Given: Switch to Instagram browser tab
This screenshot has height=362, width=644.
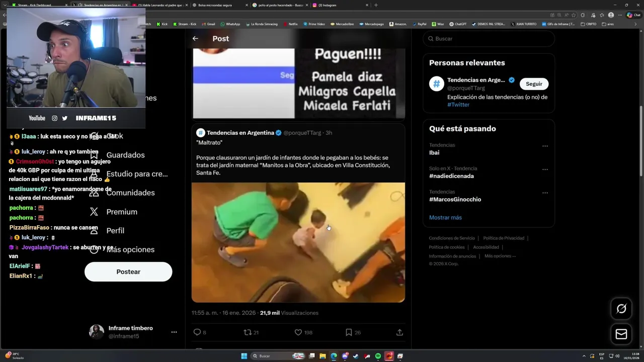Looking at the screenshot, I should 340,5.
